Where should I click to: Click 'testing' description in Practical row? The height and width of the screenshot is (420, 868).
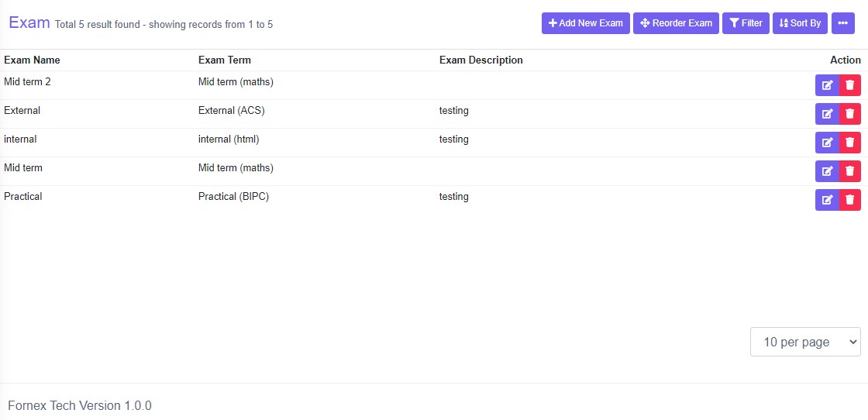pyautogui.click(x=454, y=197)
